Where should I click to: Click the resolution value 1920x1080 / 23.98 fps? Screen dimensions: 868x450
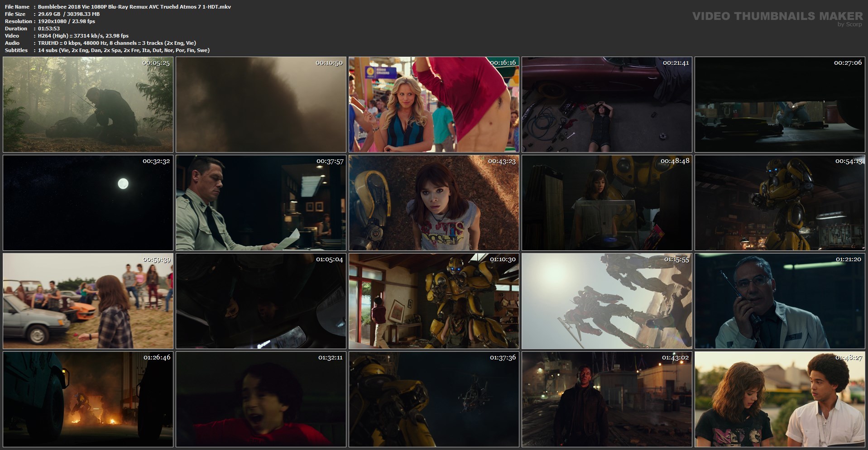point(67,21)
